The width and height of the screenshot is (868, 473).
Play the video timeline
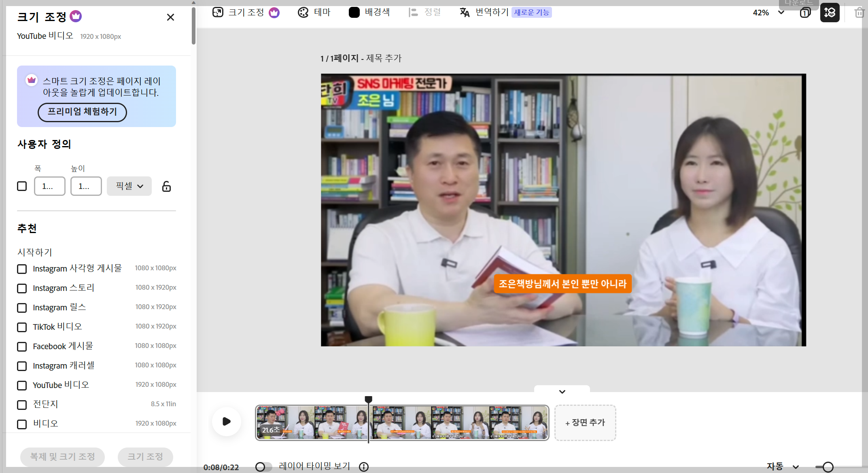click(227, 422)
